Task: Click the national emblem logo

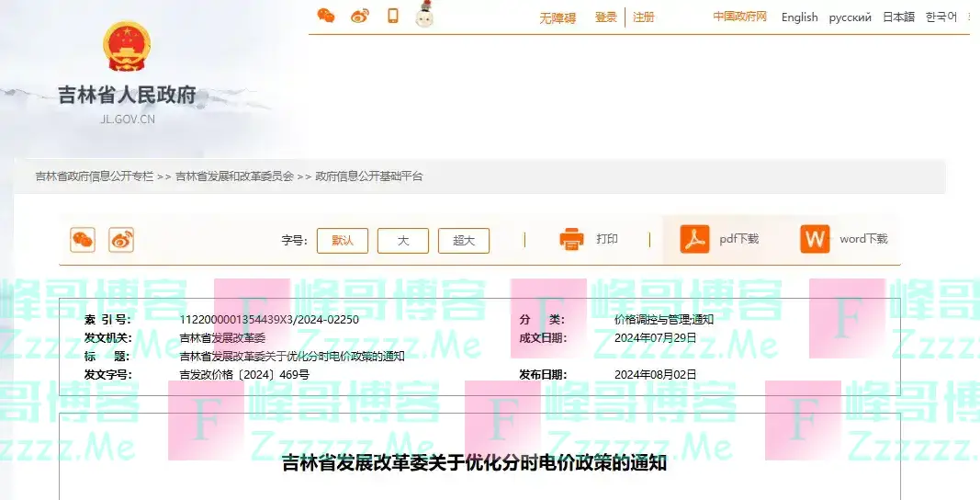Action: 127,46
